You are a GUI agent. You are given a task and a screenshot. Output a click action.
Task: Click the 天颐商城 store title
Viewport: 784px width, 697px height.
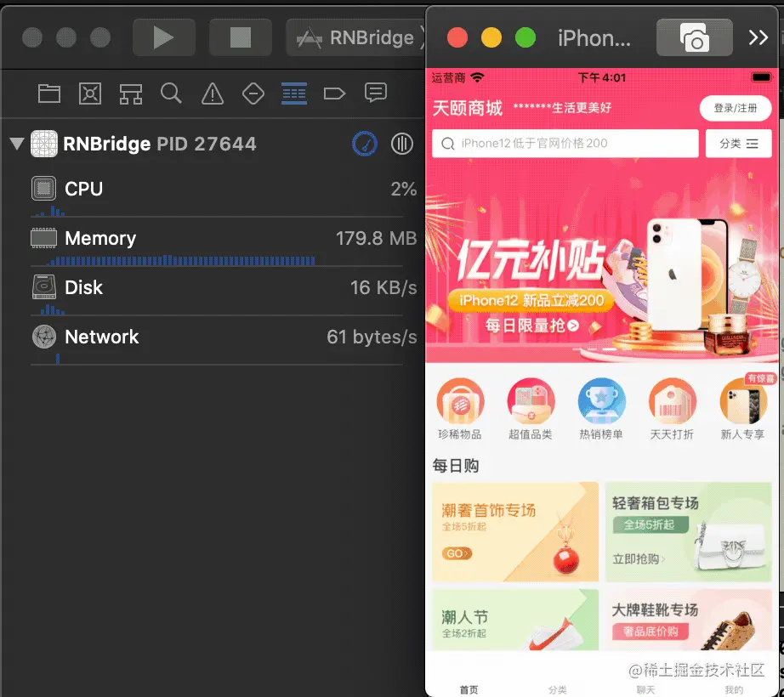point(468,108)
